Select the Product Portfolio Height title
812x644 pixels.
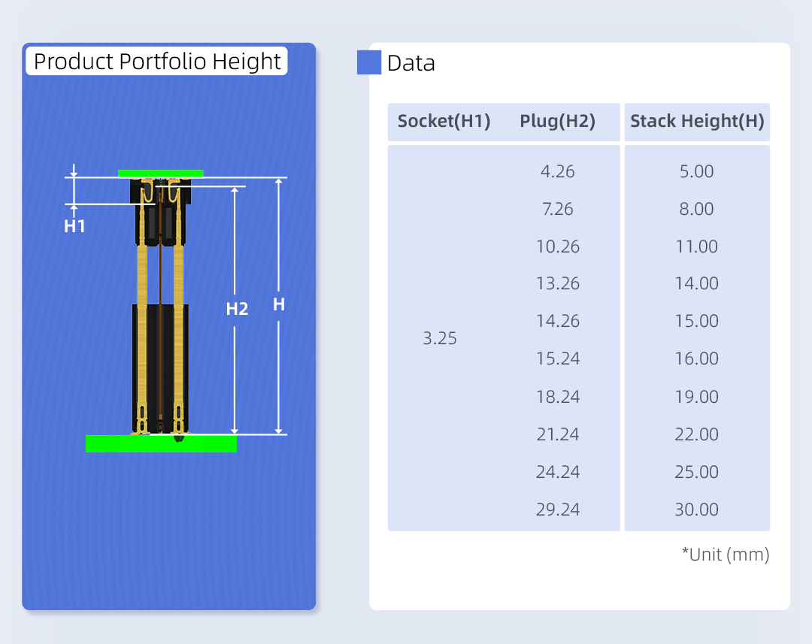[157, 61]
